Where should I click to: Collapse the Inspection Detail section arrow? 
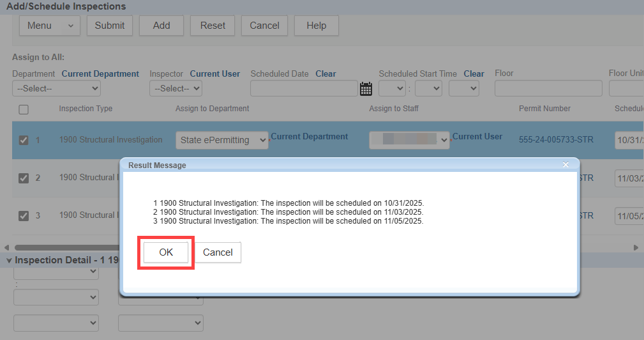pos(9,261)
